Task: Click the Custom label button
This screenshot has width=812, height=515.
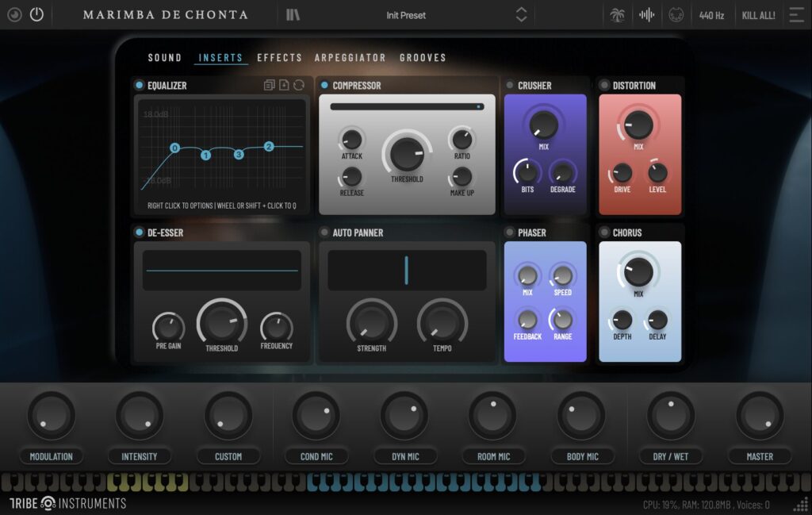Action: point(228,456)
